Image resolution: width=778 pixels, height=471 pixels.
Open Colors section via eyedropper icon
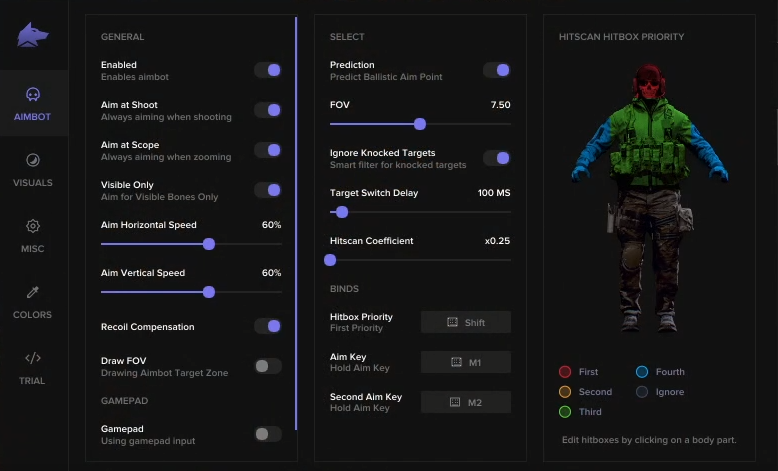click(x=33, y=293)
